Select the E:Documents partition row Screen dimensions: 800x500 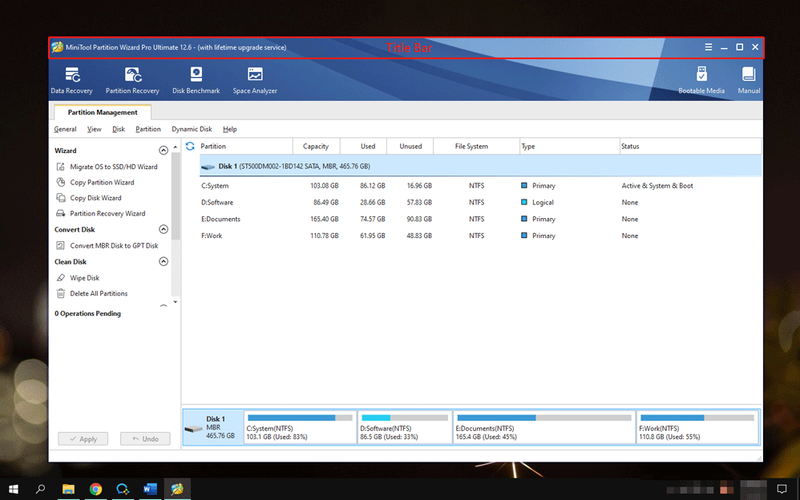[x=480, y=219]
